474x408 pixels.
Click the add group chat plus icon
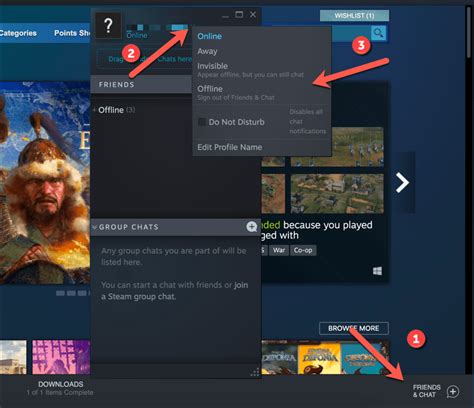tap(252, 227)
